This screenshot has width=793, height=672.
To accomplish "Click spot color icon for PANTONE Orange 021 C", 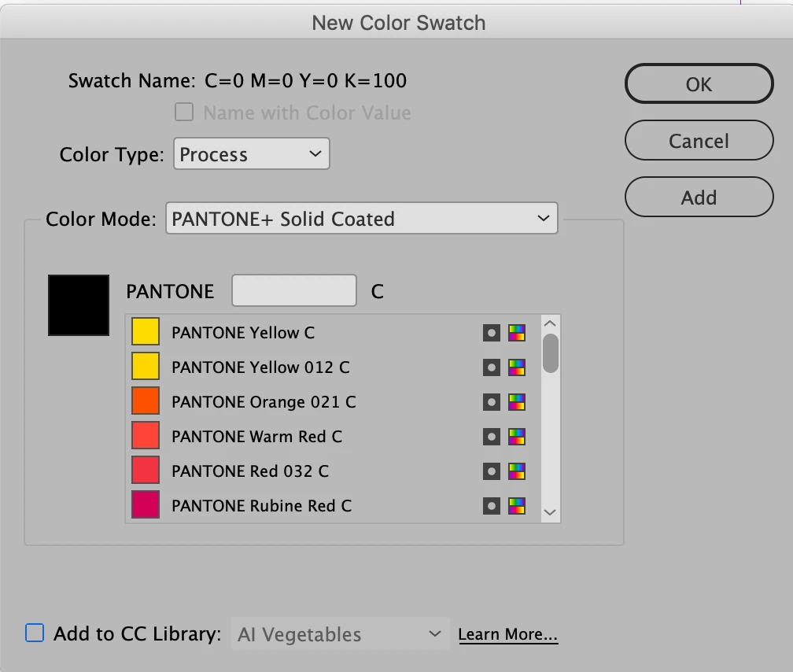I will tap(492, 402).
